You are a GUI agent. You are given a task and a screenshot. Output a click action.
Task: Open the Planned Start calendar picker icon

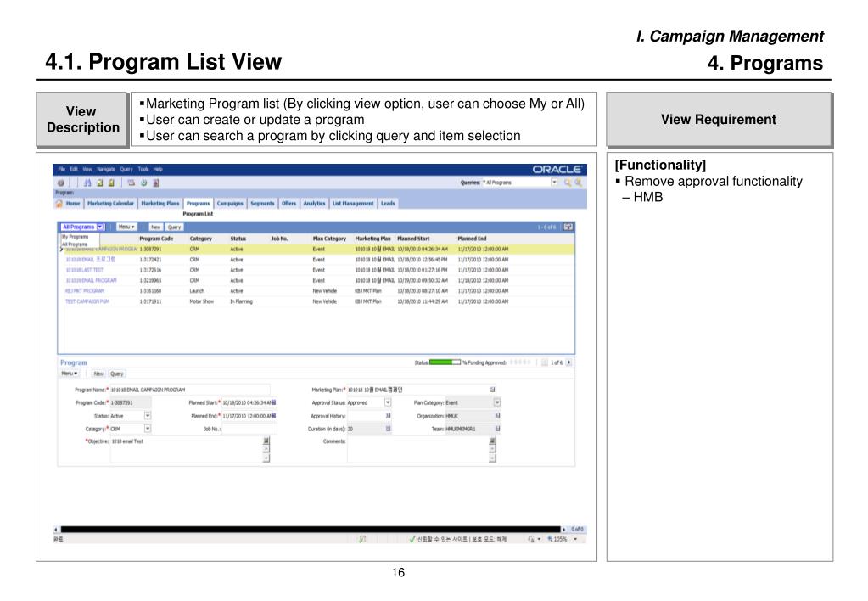click(273, 402)
